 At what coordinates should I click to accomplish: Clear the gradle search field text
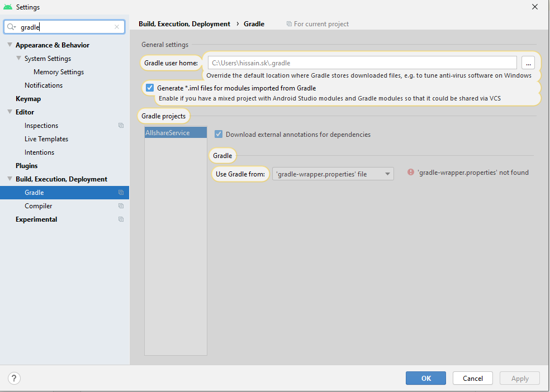[x=117, y=27]
